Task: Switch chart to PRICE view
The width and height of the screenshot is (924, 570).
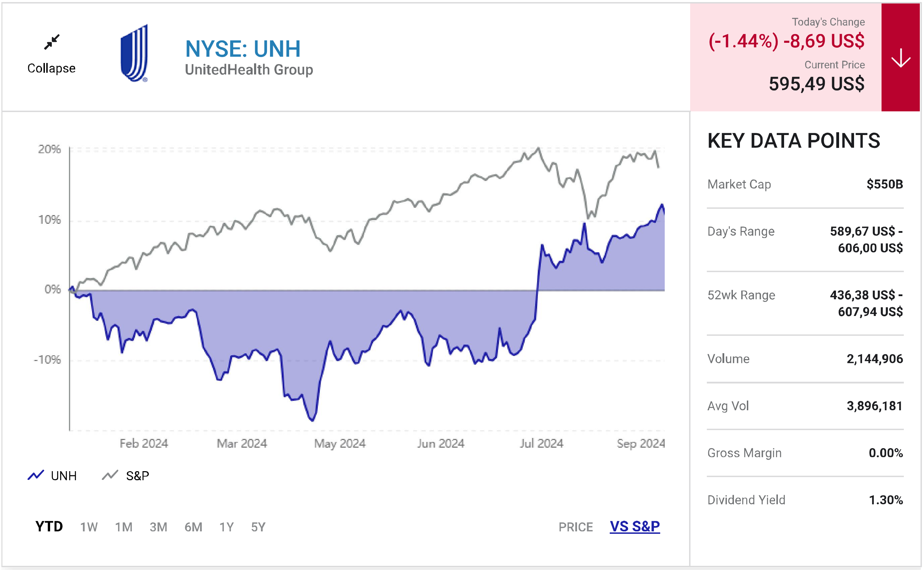Action: (x=575, y=527)
